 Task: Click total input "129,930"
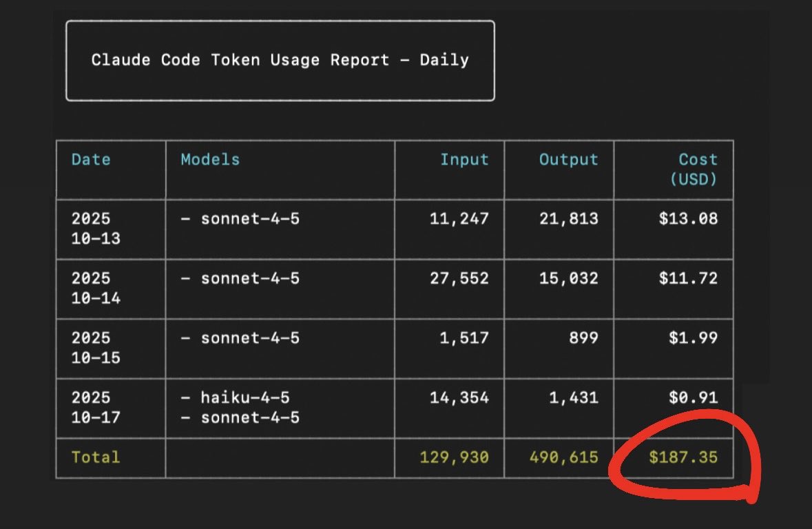point(454,457)
